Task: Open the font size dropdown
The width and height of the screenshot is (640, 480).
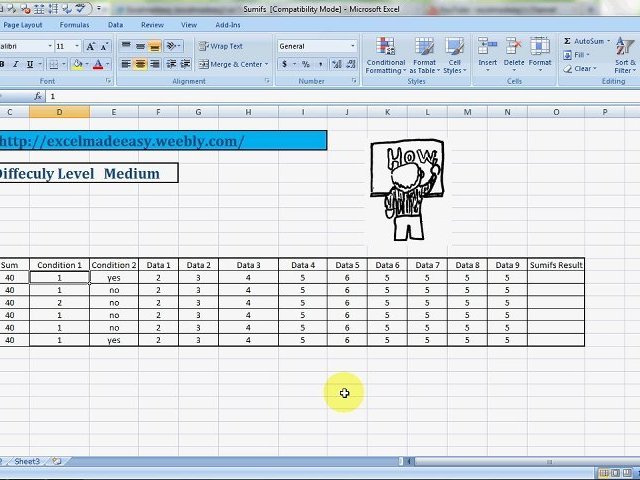Action: click(x=77, y=46)
